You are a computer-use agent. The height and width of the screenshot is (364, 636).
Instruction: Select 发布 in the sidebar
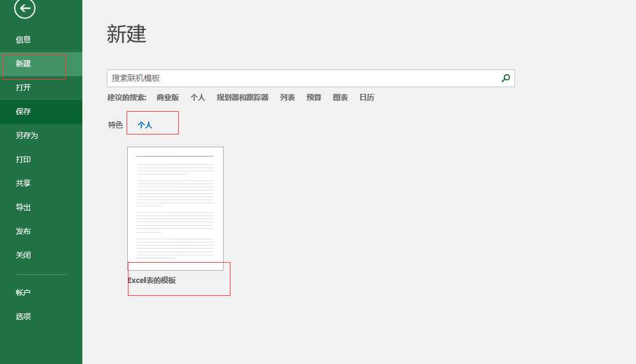pyautogui.click(x=41, y=231)
